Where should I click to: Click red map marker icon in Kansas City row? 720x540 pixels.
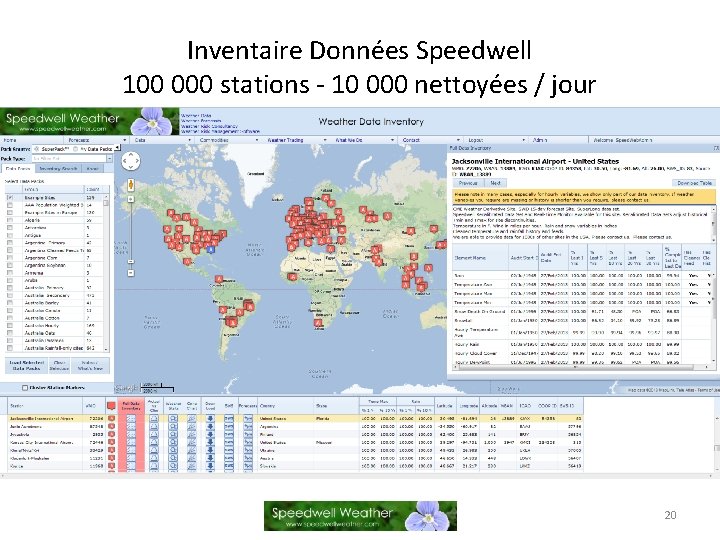tap(111, 443)
